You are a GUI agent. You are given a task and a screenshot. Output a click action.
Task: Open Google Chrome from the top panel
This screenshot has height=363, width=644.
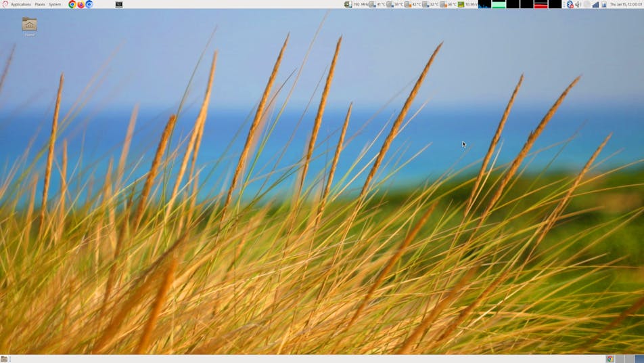[72, 4]
